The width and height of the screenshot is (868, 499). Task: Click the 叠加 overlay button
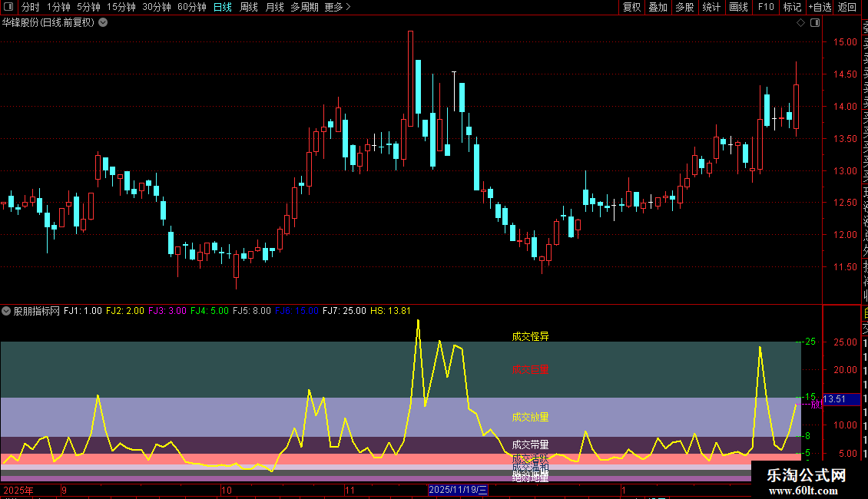[658, 7]
